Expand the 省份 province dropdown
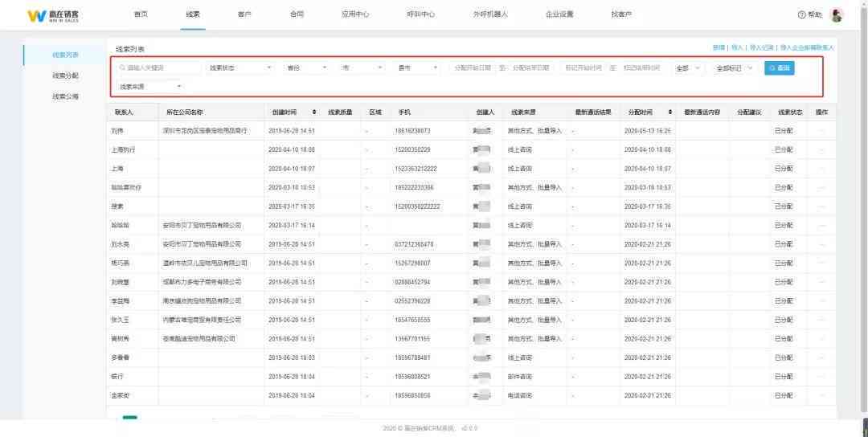 306,68
